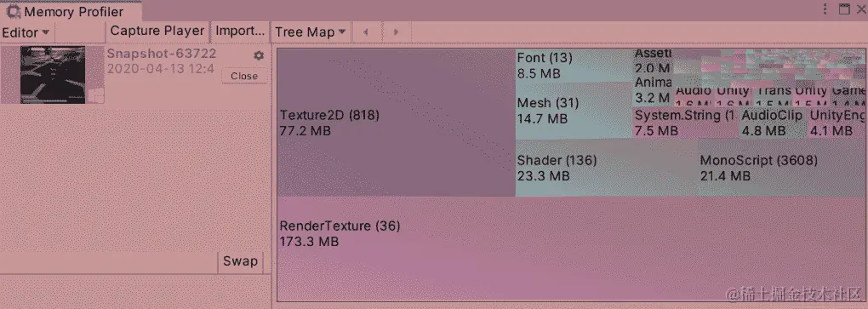
Task: Click the Import button
Action: (240, 31)
